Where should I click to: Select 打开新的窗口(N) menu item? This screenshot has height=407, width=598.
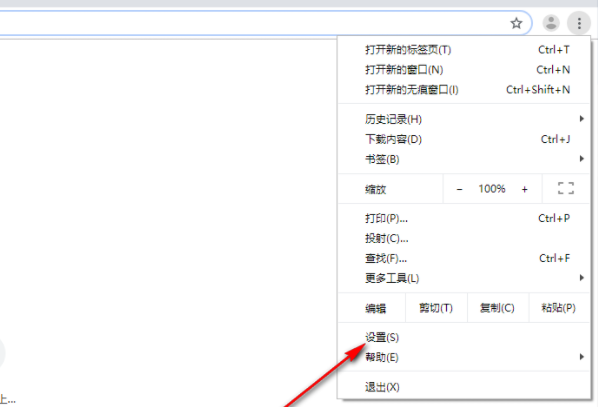tap(464, 70)
